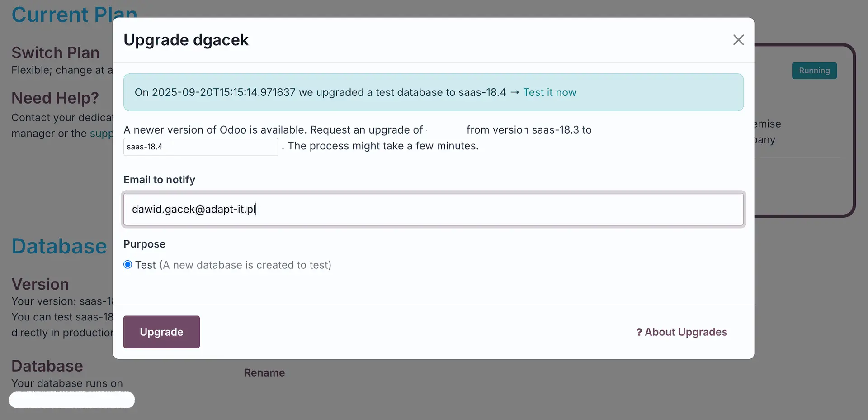Click the question mark before About Upgrades
Image resolution: width=868 pixels, height=420 pixels.
click(x=639, y=332)
